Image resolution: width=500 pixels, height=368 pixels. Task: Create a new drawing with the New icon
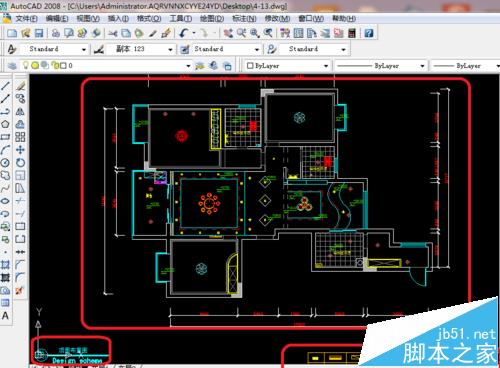point(12,33)
